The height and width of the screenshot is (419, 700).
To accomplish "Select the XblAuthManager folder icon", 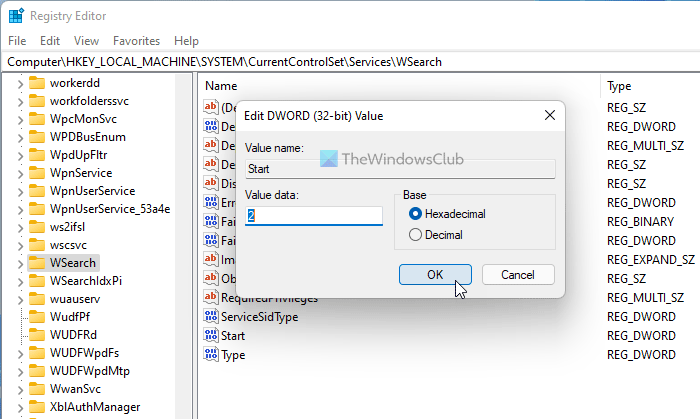I will tap(37, 407).
